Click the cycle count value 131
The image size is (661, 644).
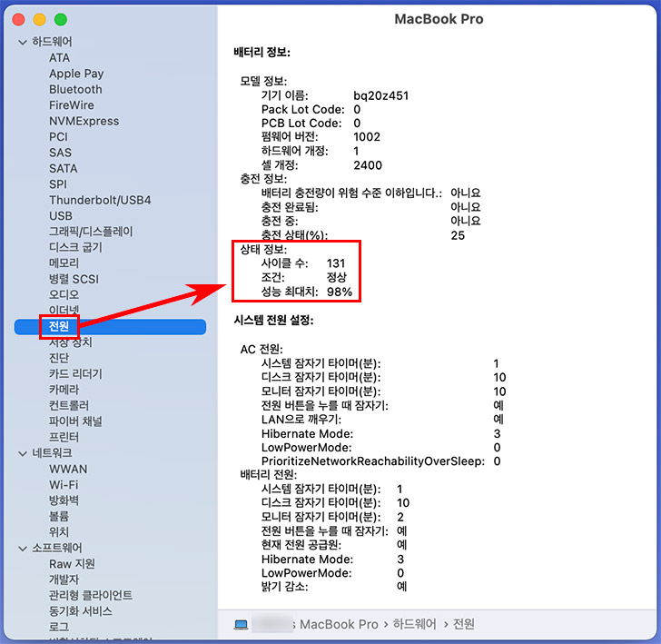coord(336,263)
